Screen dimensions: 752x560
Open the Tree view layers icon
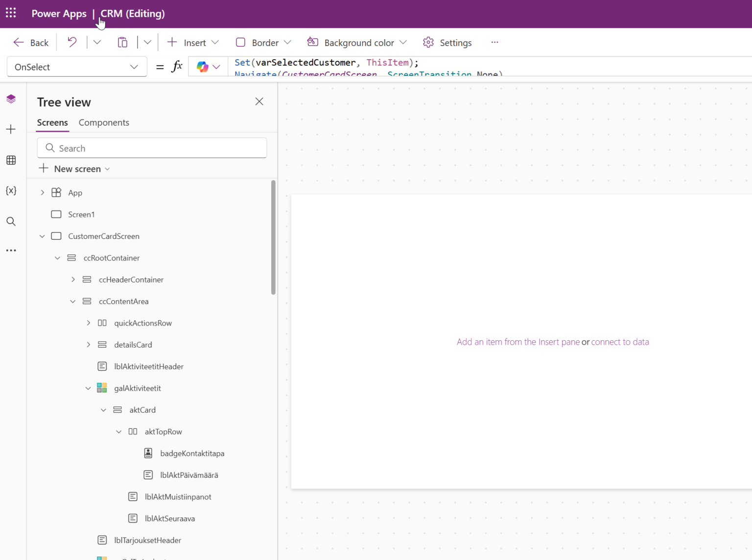click(x=11, y=99)
